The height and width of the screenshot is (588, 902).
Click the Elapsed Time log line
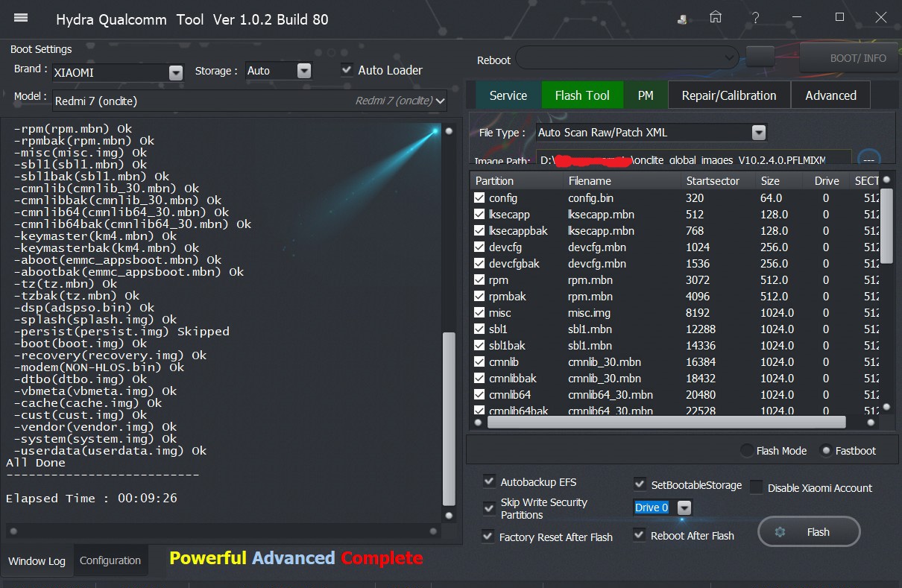pyautogui.click(x=92, y=498)
